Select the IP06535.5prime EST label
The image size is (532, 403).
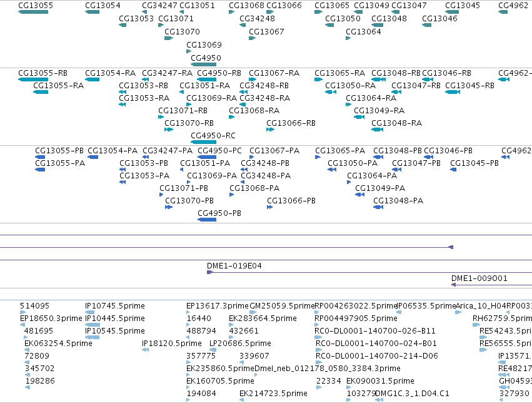click(426, 306)
